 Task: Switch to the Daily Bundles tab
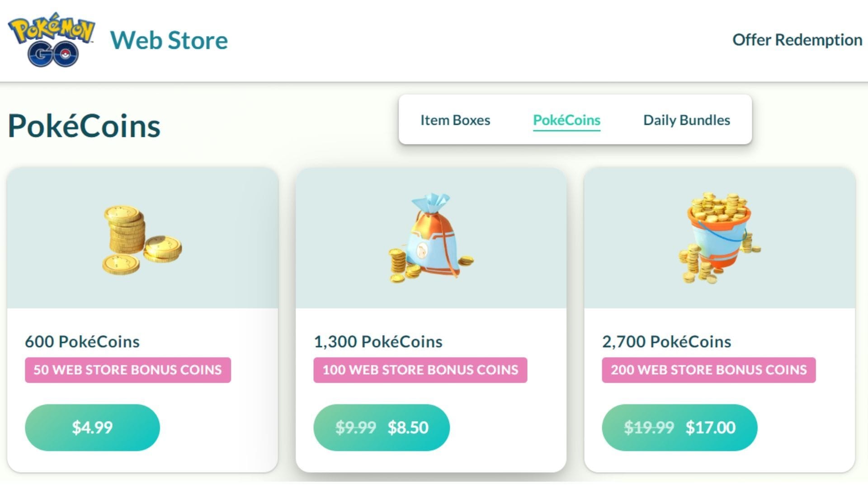pyautogui.click(x=686, y=120)
